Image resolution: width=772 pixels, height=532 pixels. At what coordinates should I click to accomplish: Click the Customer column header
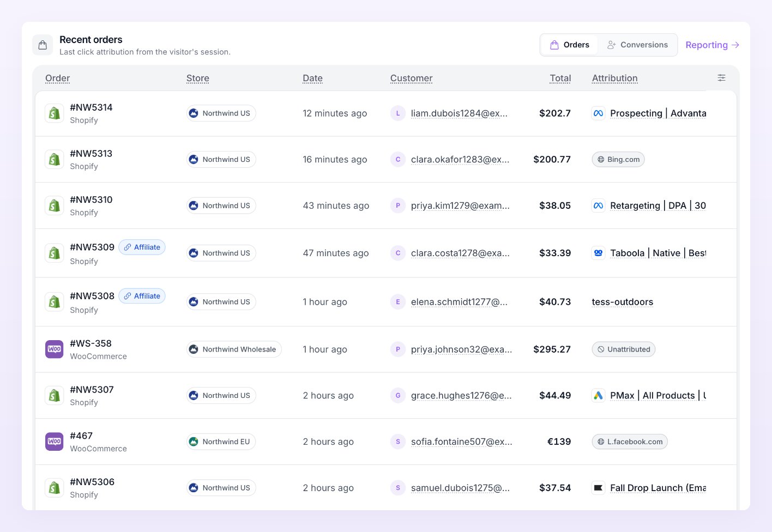coord(412,78)
